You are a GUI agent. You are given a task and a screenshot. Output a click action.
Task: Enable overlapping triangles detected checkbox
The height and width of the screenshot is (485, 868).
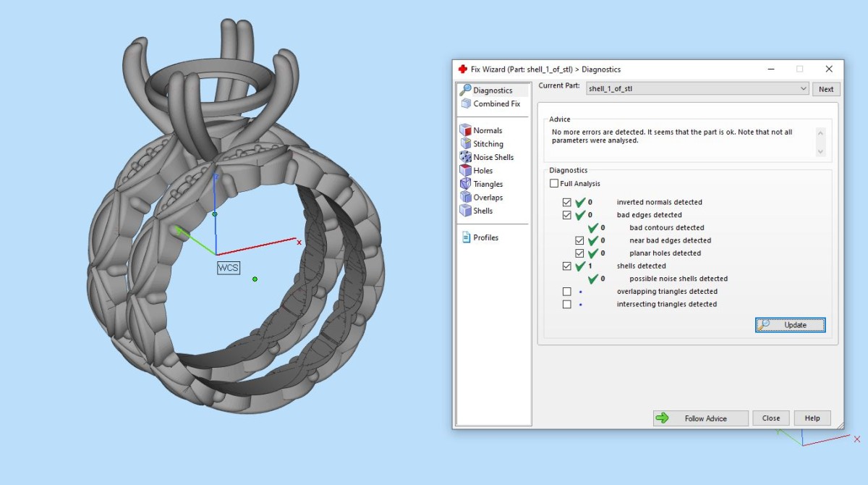point(567,292)
